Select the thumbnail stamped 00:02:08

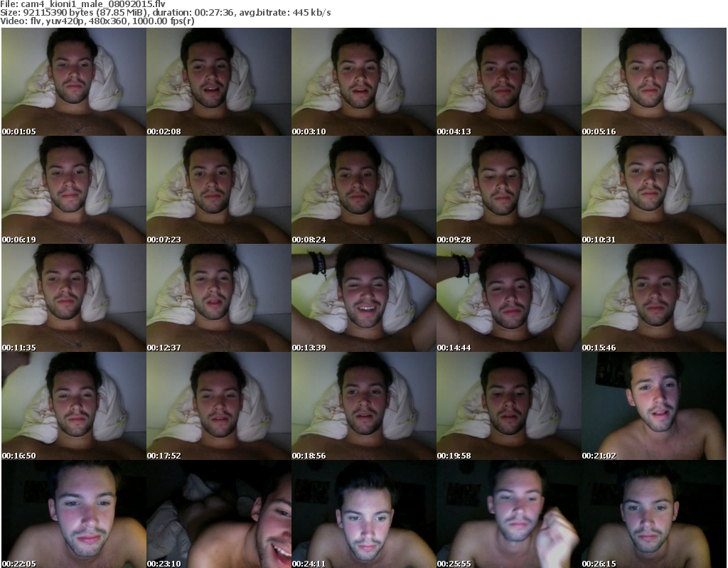point(219,82)
